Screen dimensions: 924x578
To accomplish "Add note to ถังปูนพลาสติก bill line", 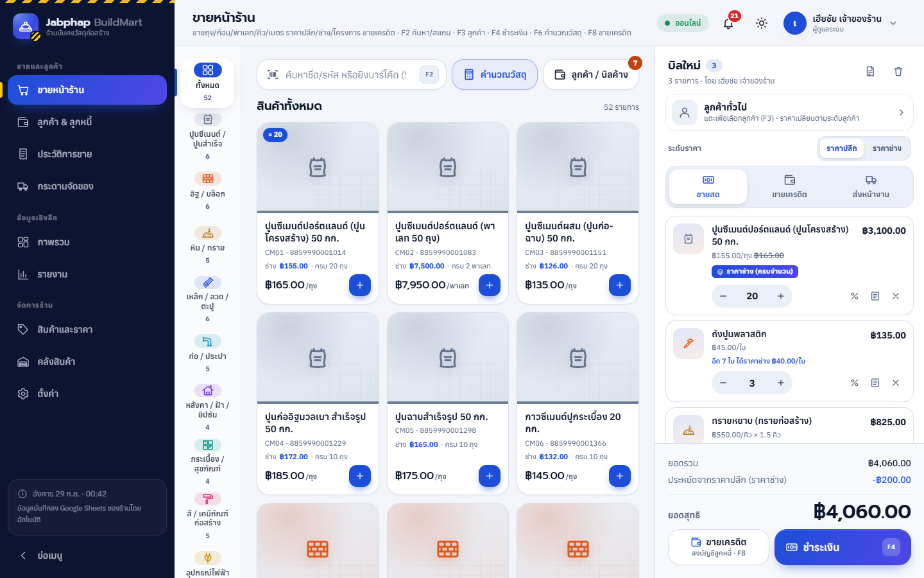I will pyautogui.click(x=875, y=383).
